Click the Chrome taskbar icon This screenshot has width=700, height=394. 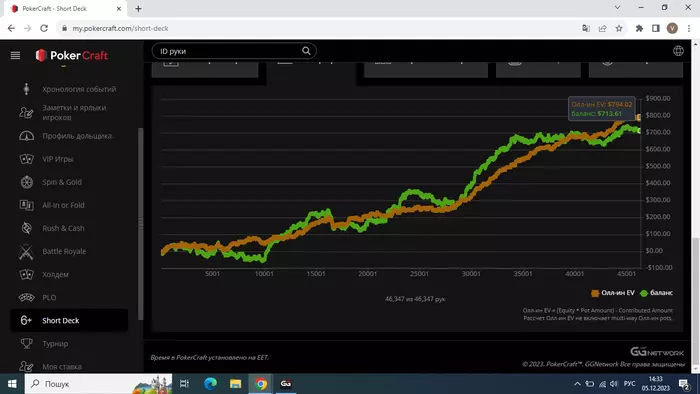coord(261,384)
